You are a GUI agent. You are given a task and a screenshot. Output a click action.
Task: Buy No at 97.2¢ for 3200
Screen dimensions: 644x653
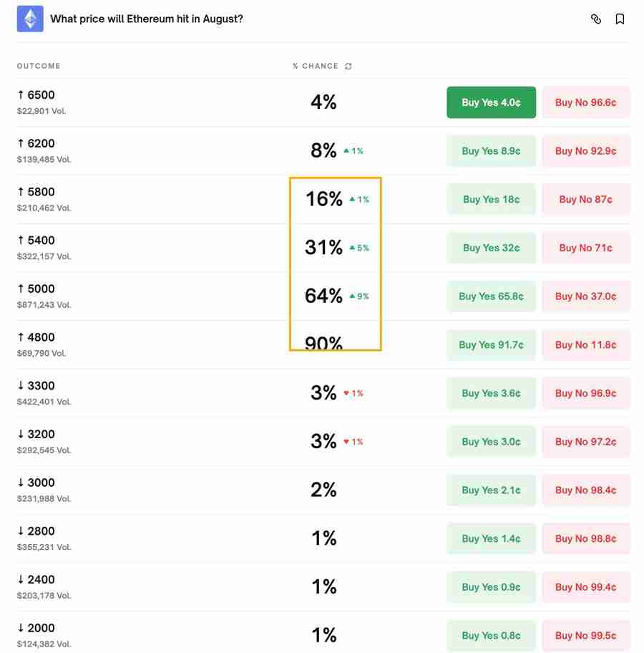pyautogui.click(x=586, y=442)
